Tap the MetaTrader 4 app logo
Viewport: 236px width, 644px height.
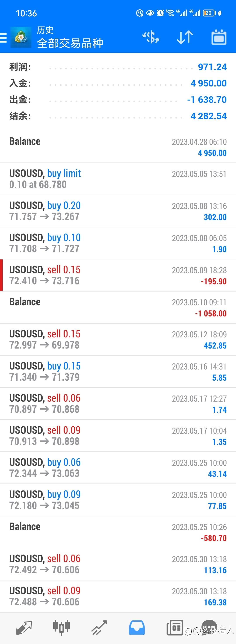pos(21,38)
